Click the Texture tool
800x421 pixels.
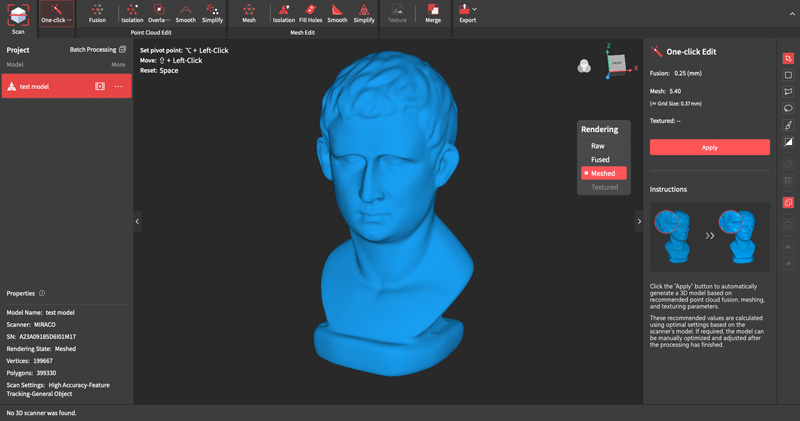click(x=397, y=14)
